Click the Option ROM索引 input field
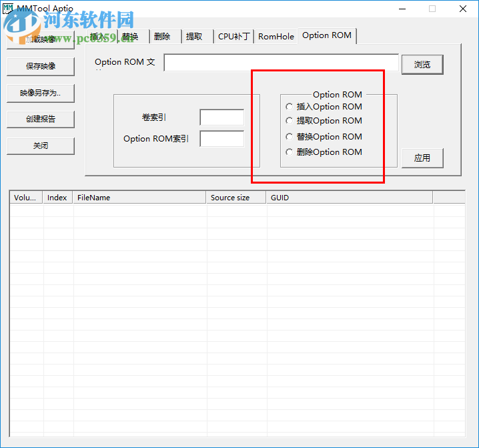The width and height of the screenshot is (479, 448). click(222, 139)
